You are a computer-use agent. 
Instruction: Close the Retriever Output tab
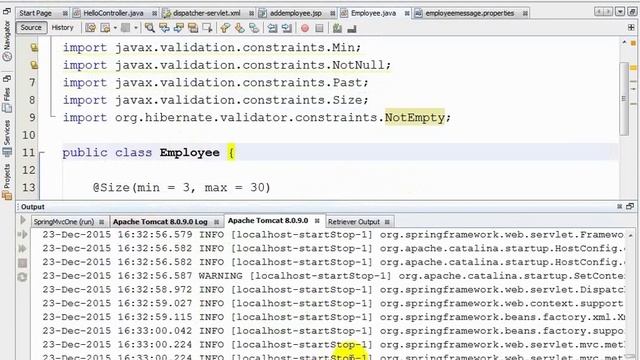[x=387, y=222]
